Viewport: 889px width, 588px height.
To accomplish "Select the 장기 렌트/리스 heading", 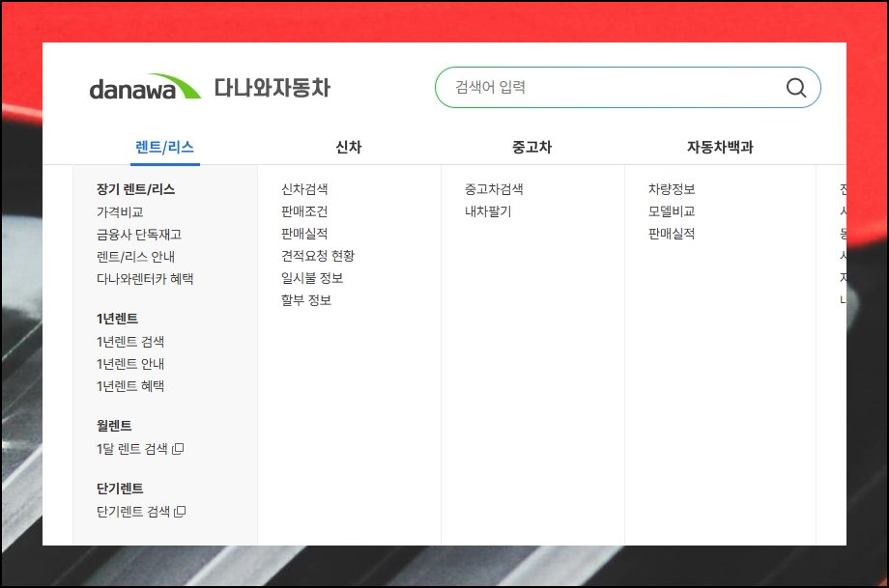I will (x=135, y=189).
